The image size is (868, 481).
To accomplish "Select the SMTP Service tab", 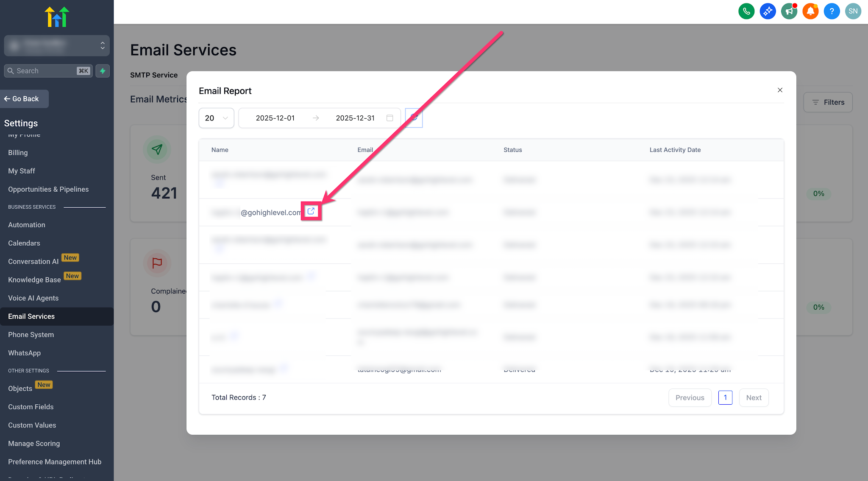I will click(154, 75).
